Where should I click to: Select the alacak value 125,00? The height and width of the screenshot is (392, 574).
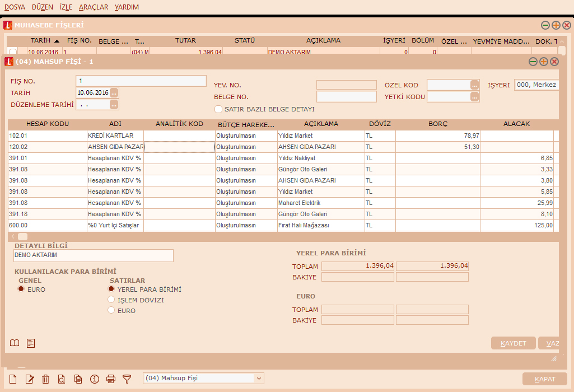click(516, 225)
